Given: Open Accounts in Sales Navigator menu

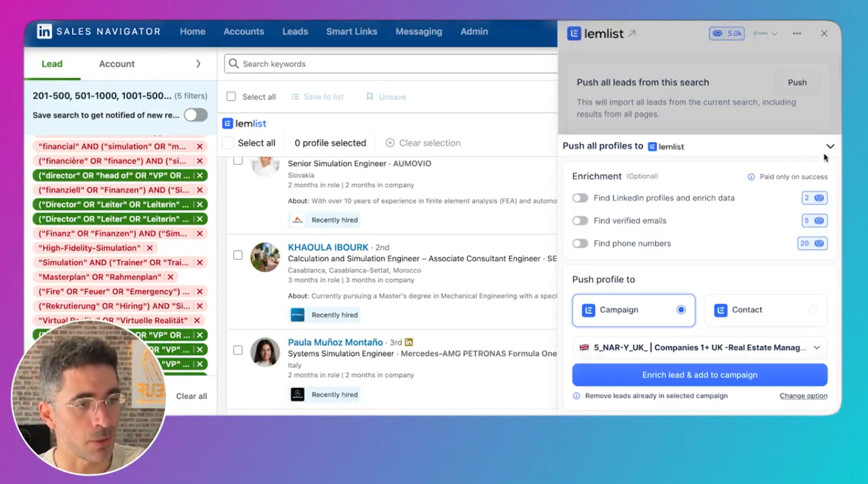Looking at the screenshot, I should tap(244, 31).
